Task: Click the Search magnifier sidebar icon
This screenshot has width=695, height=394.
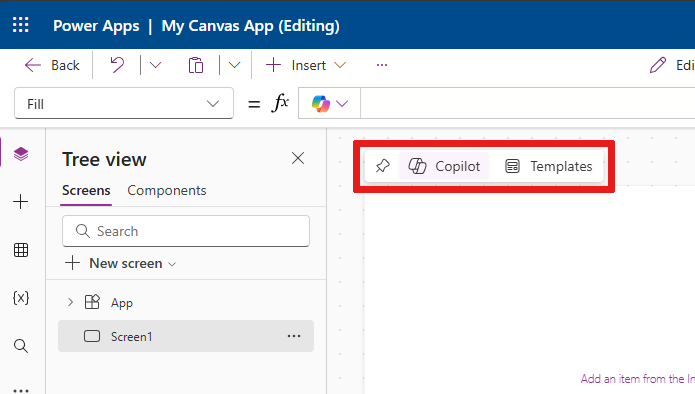Action: point(21,346)
